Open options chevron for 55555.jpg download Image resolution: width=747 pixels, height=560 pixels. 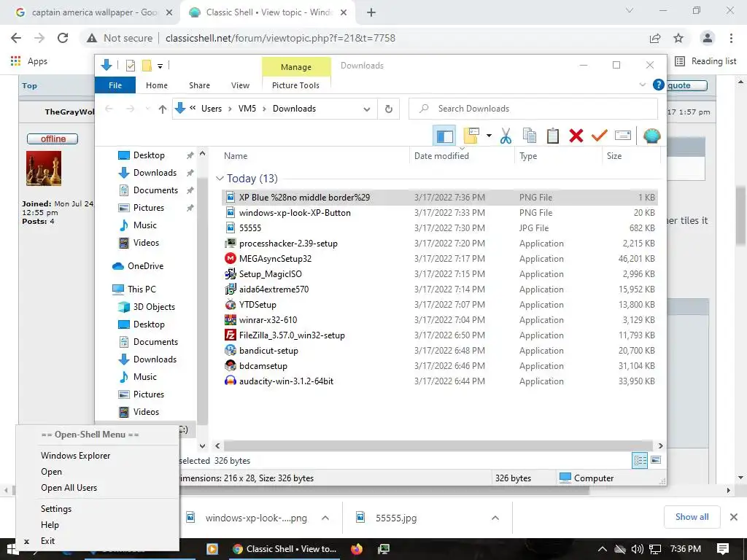(495, 518)
